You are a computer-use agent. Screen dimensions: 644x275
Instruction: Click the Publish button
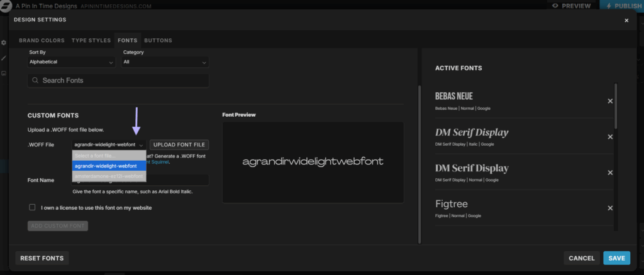click(x=621, y=6)
